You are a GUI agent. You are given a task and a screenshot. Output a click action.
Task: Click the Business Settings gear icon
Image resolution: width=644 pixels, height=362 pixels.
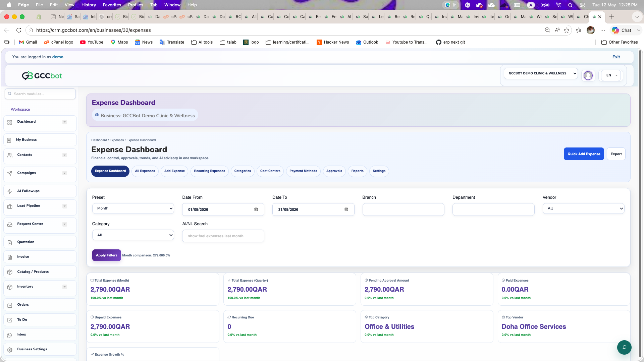click(10, 350)
